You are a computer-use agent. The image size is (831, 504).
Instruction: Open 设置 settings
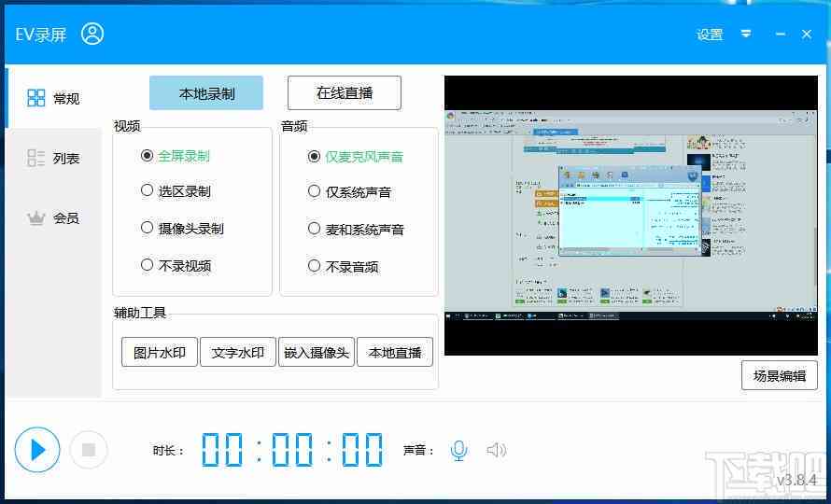click(710, 35)
